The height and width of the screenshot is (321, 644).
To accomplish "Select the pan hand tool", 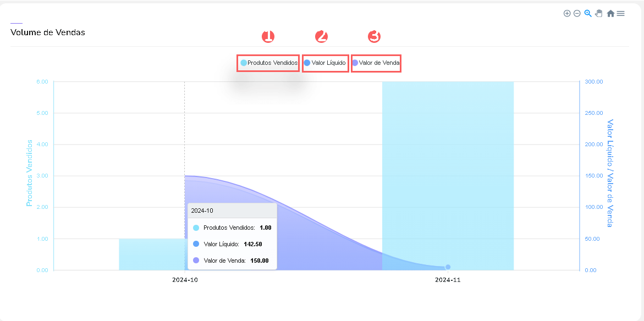I will pos(598,13).
